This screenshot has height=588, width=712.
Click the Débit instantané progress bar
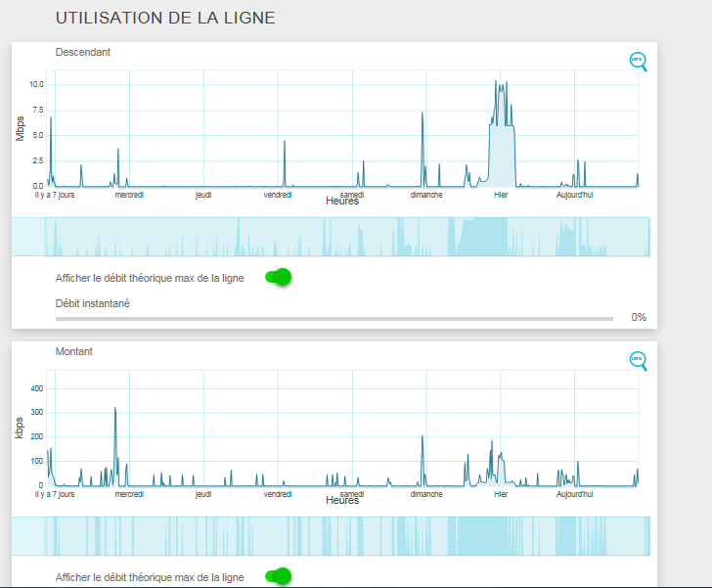click(334, 318)
